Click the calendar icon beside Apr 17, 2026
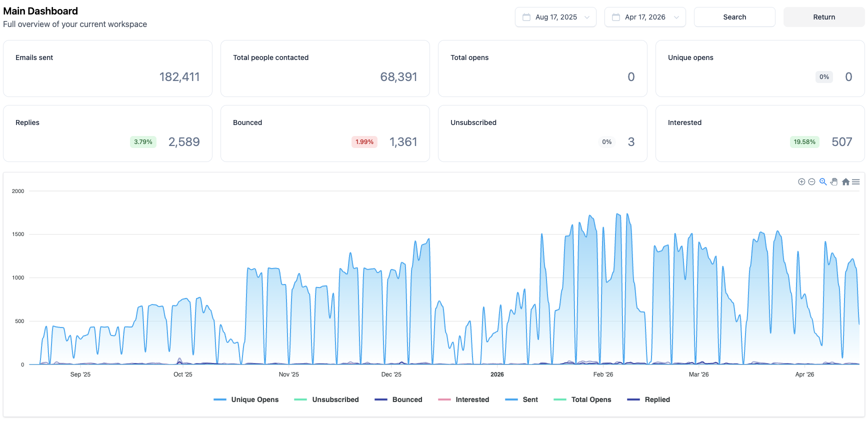 point(616,17)
